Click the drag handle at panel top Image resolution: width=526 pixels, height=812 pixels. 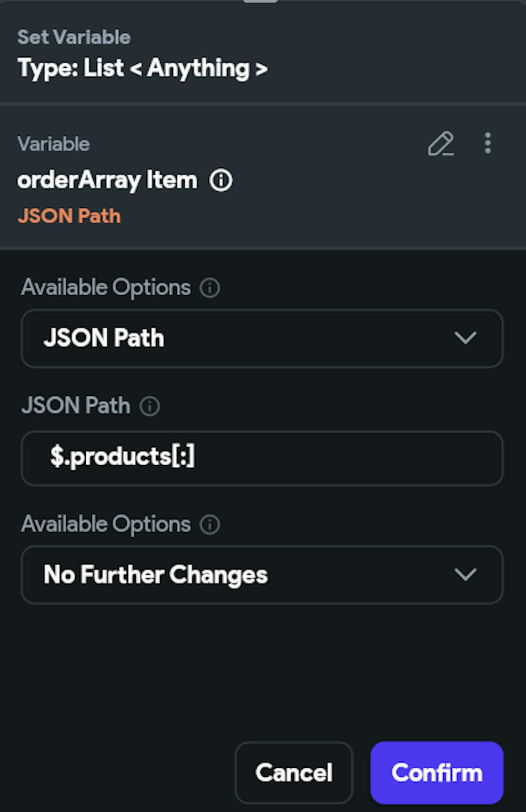point(260,2)
